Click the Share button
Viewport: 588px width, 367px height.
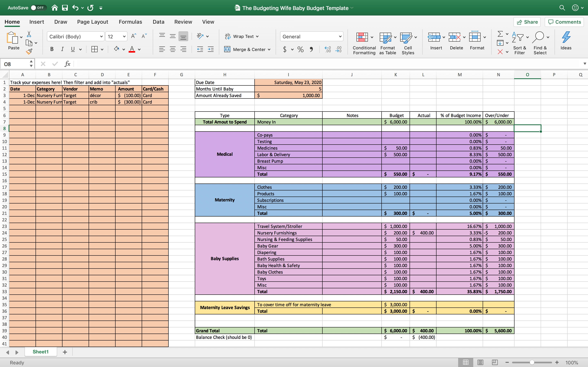pos(527,22)
